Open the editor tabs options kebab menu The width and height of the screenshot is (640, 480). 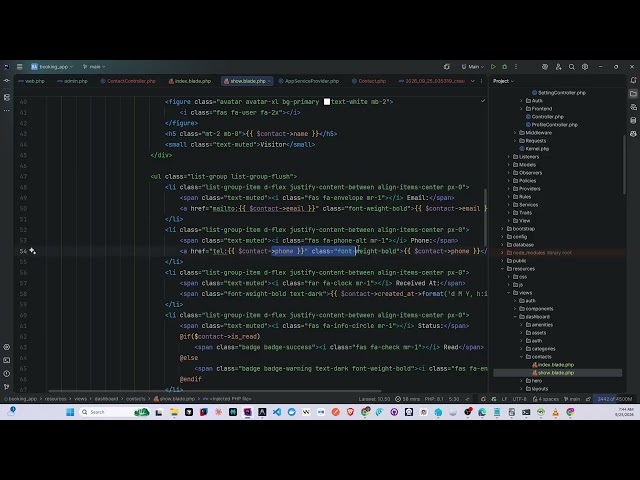click(482, 81)
